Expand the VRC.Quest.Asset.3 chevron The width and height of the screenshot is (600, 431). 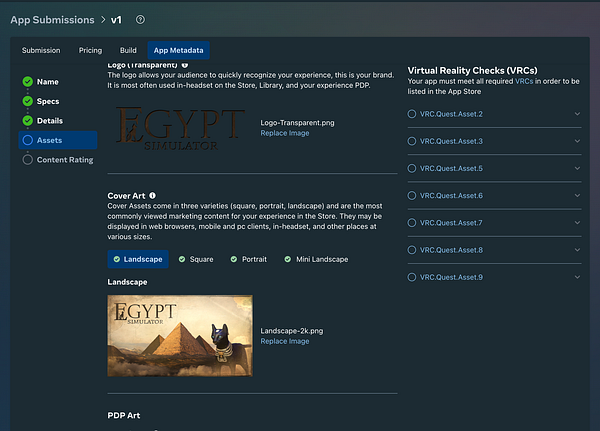pyautogui.click(x=577, y=141)
